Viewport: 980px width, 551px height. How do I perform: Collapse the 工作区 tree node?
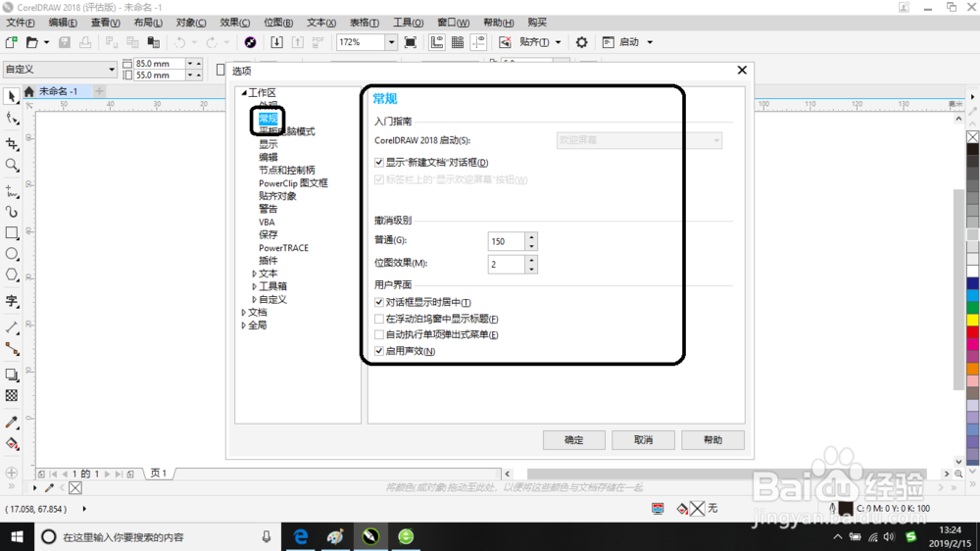coord(244,92)
